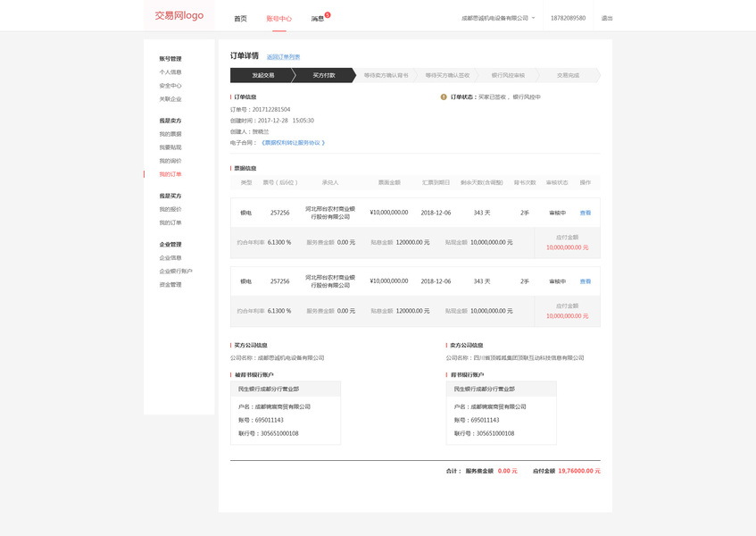Click the bank card under 被背书银行账户
This screenshot has height=536, width=756.
pyautogui.click(x=286, y=413)
